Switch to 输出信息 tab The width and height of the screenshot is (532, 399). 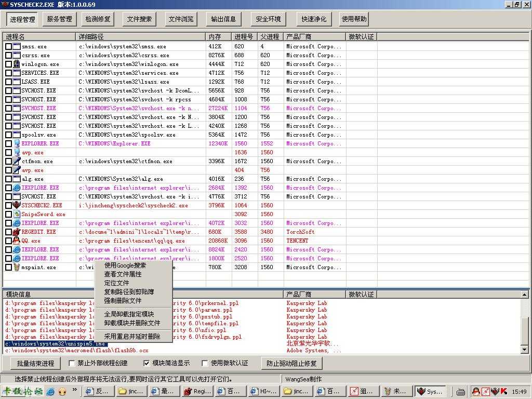(223, 19)
